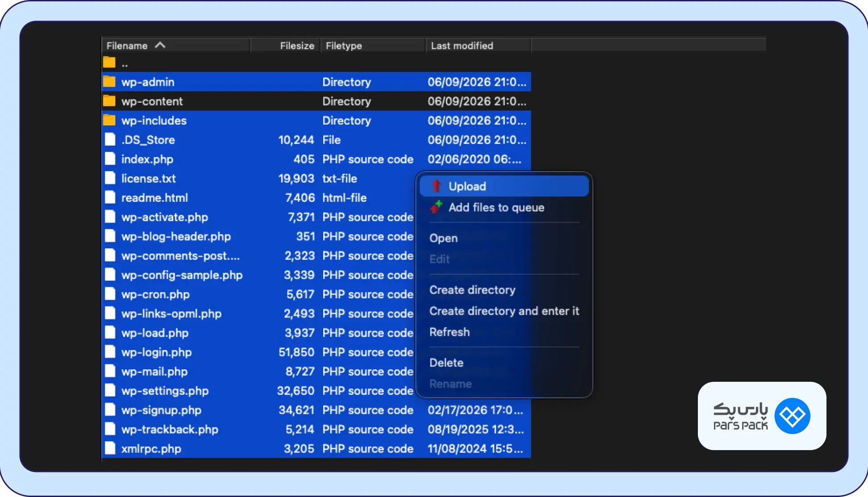Image resolution: width=868 pixels, height=497 pixels.
Task: Select the readme.html file name
Action: (x=154, y=197)
